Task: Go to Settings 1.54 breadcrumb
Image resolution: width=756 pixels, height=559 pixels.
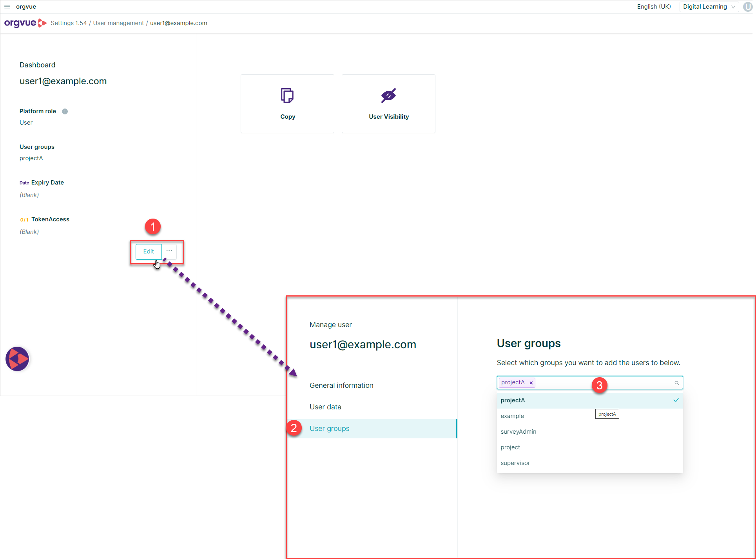Action: [69, 23]
